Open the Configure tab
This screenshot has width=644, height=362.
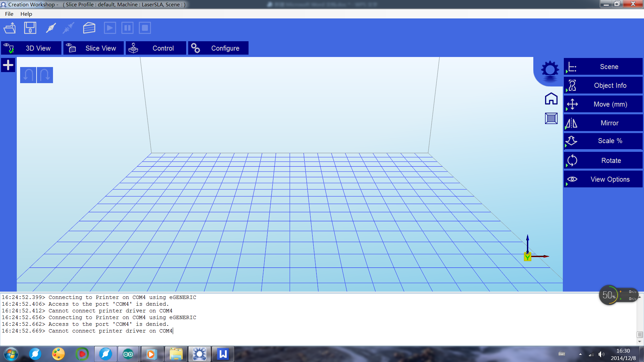(218, 48)
